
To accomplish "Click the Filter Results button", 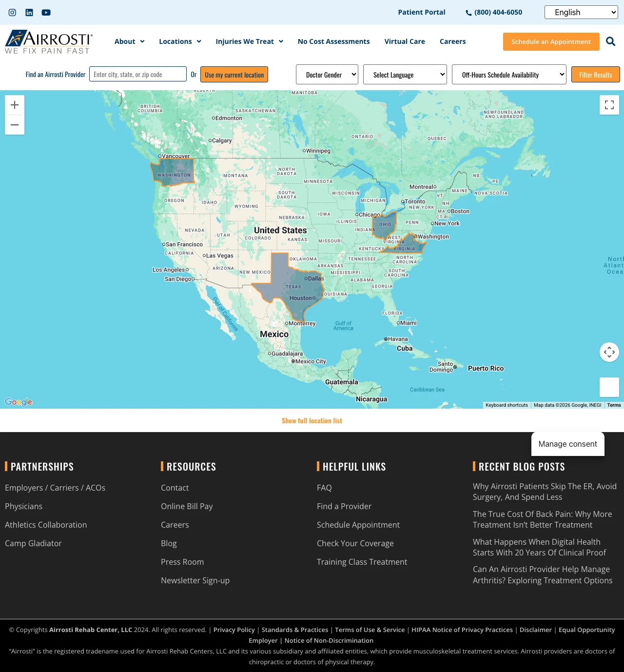I will (596, 75).
